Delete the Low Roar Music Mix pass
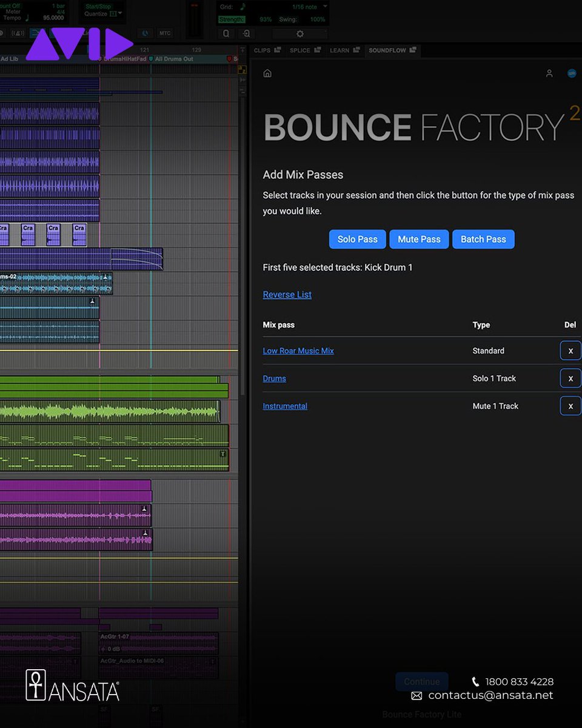Screen dimensions: 582x728 point(570,351)
